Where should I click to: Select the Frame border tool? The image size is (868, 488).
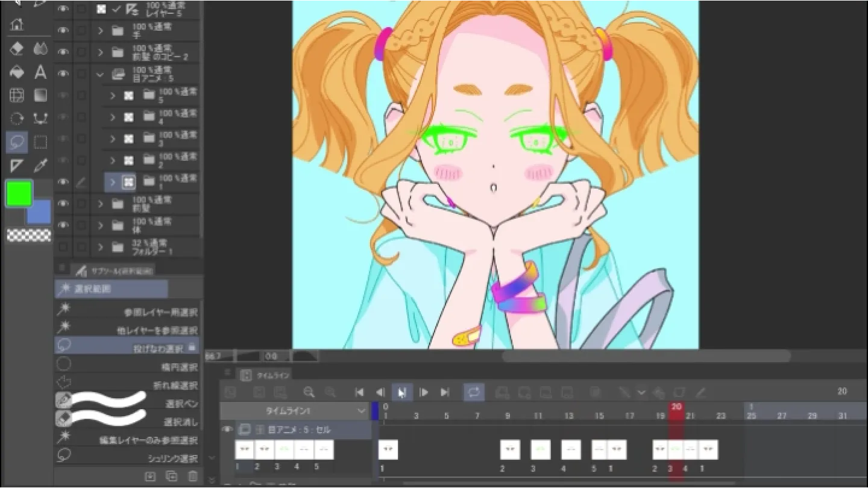pyautogui.click(x=17, y=95)
